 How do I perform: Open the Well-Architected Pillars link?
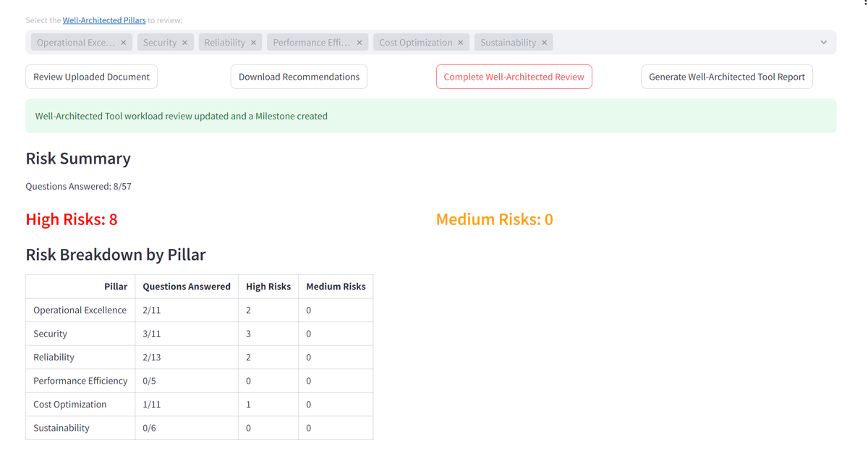click(104, 20)
